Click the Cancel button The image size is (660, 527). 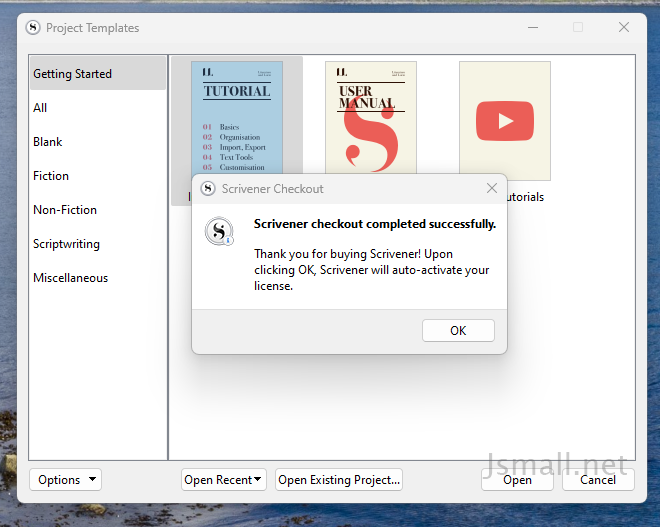click(598, 479)
